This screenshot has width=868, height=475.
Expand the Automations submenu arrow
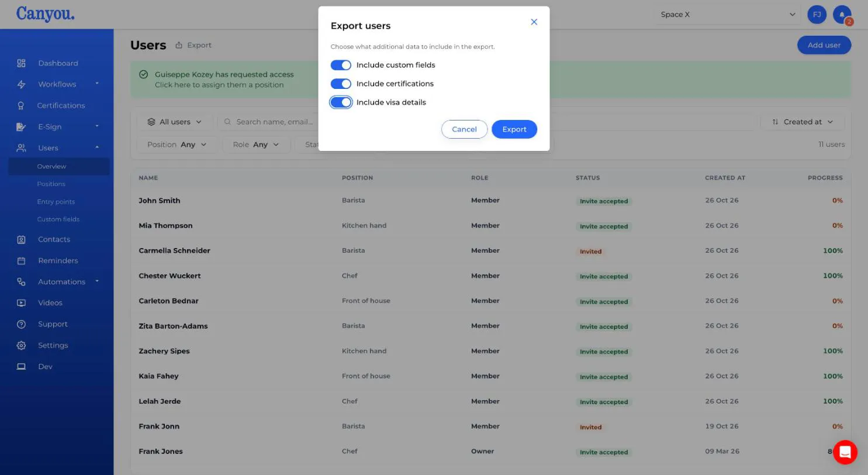click(97, 281)
